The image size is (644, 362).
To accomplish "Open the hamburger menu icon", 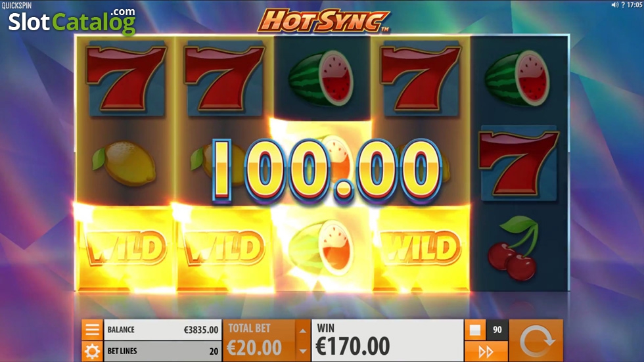I will pyautogui.click(x=92, y=330).
